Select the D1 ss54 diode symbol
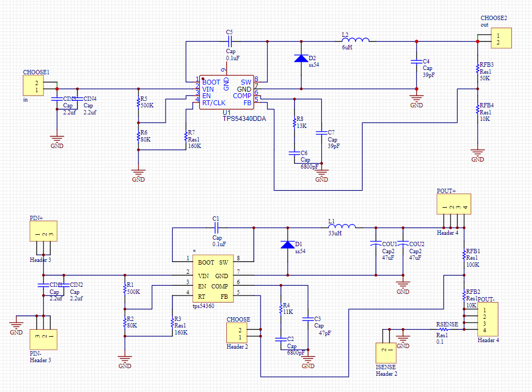This screenshot has width=532, height=392. point(288,245)
